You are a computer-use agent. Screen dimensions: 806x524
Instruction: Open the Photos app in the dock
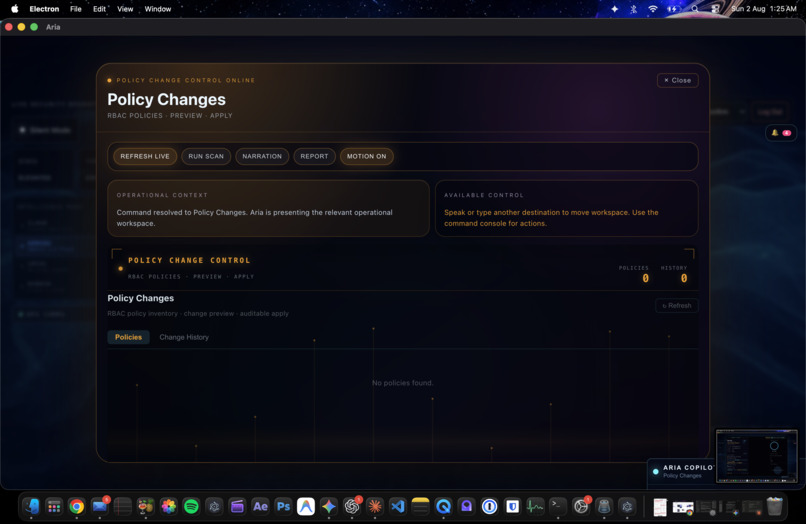click(169, 507)
